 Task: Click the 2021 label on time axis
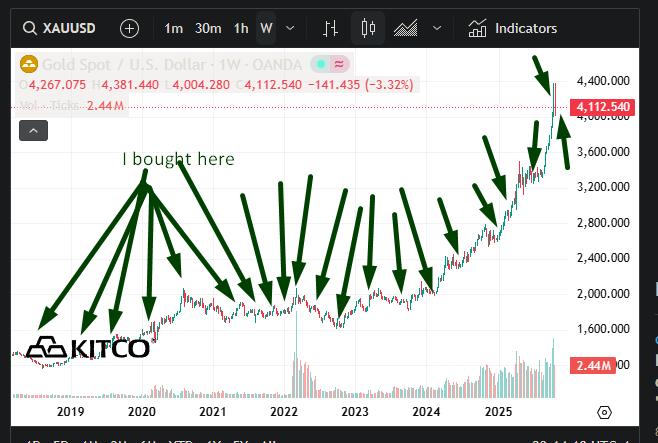click(213, 412)
